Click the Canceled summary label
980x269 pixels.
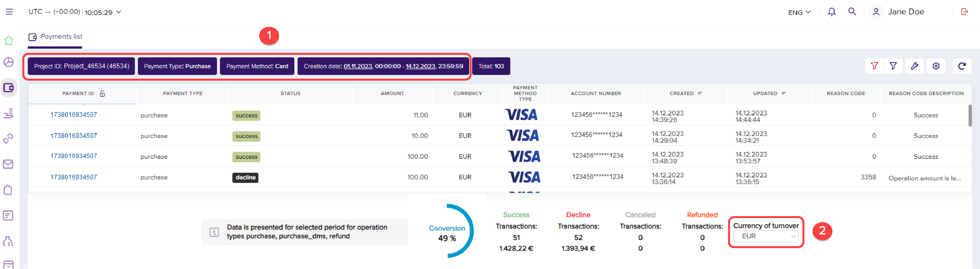[x=640, y=215]
